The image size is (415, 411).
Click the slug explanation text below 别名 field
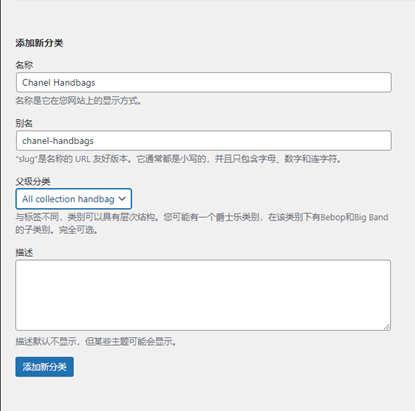click(x=179, y=159)
